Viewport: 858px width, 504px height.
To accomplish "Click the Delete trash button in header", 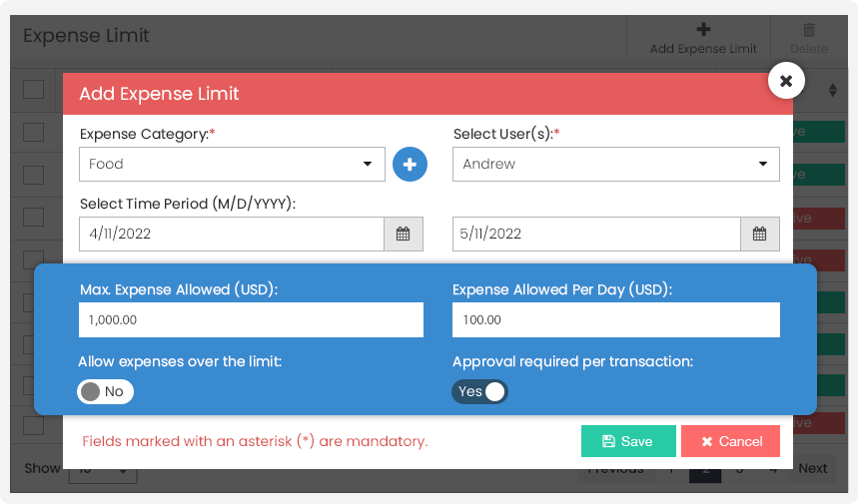I will coord(809,38).
